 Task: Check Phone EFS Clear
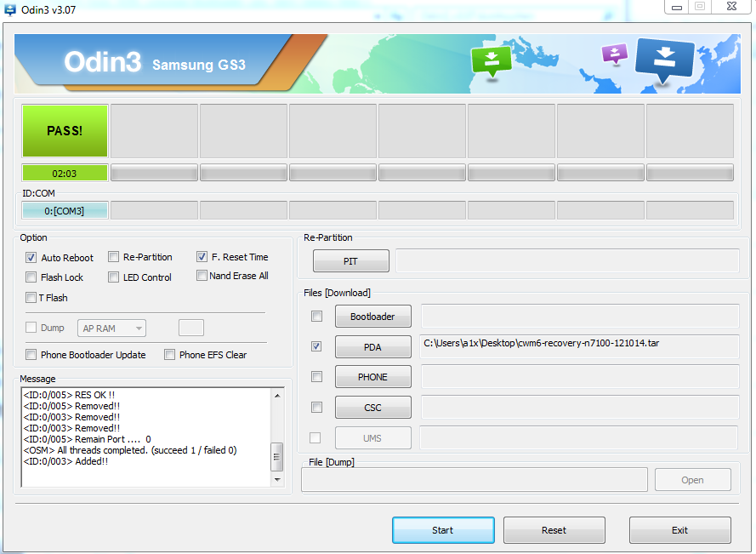169,355
